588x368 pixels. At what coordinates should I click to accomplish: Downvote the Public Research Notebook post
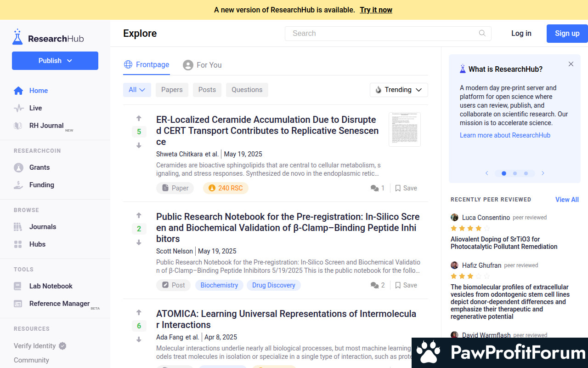pyautogui.click(x=139, y=242)
